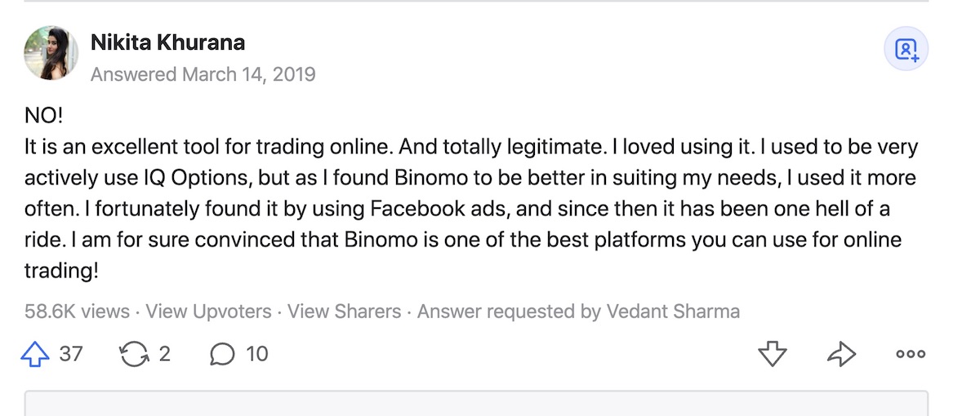The height and width of the screenshot is (416, 980).
Task: Click the reshare count number 2
Action: coord(164,353)
